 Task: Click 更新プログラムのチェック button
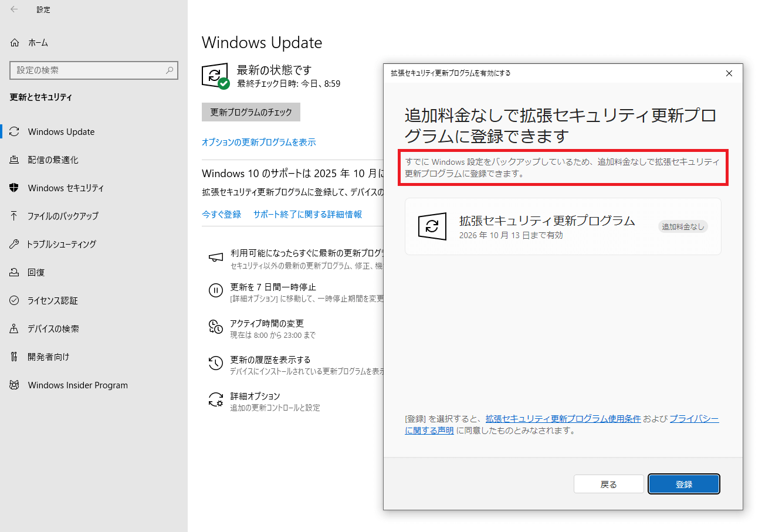point(250,112)
